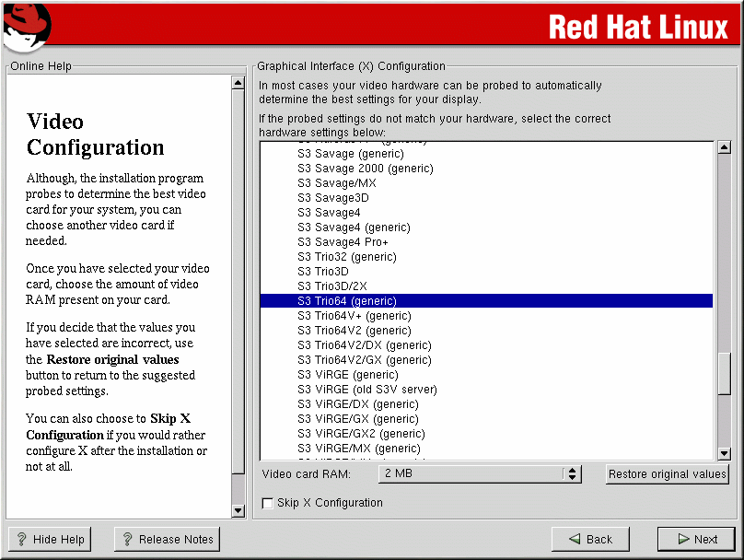The width and height of the screenshot is (744, 560).
Task: Click the video card list scrollbar thumb
Action: (724, 373)
